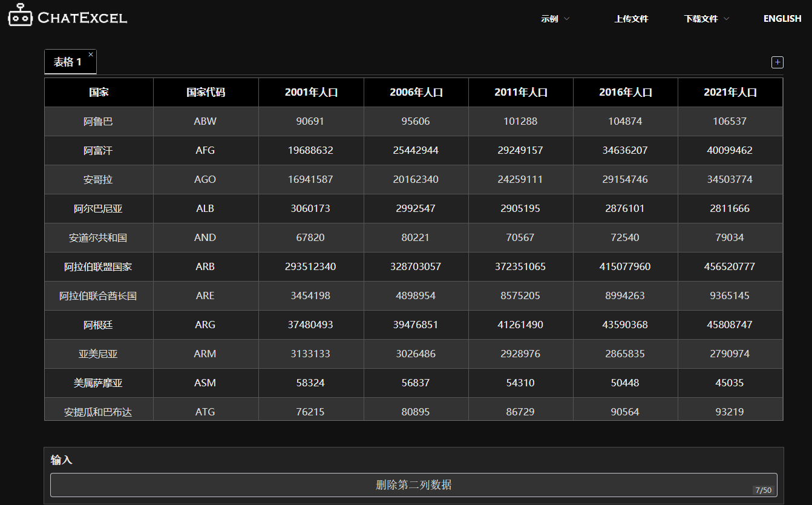Select the 国家 column header
Viewport: 812px width, 505px height.
coord(99,93)
